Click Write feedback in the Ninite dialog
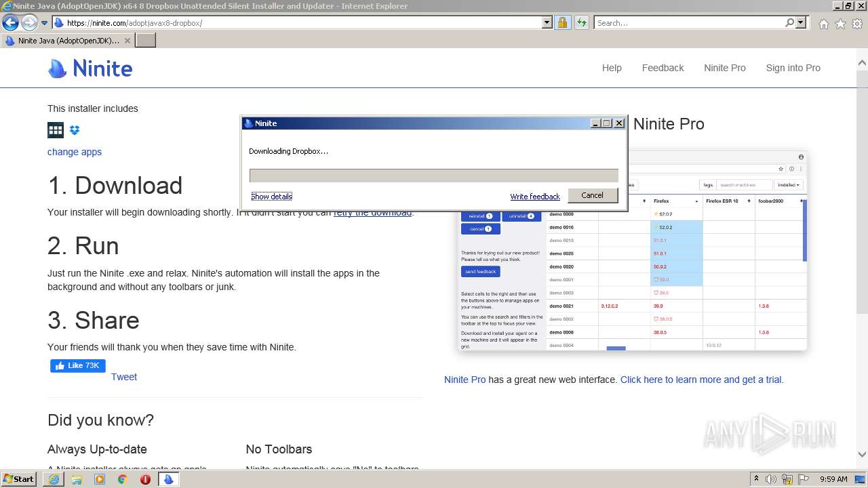 coord(535,197)
